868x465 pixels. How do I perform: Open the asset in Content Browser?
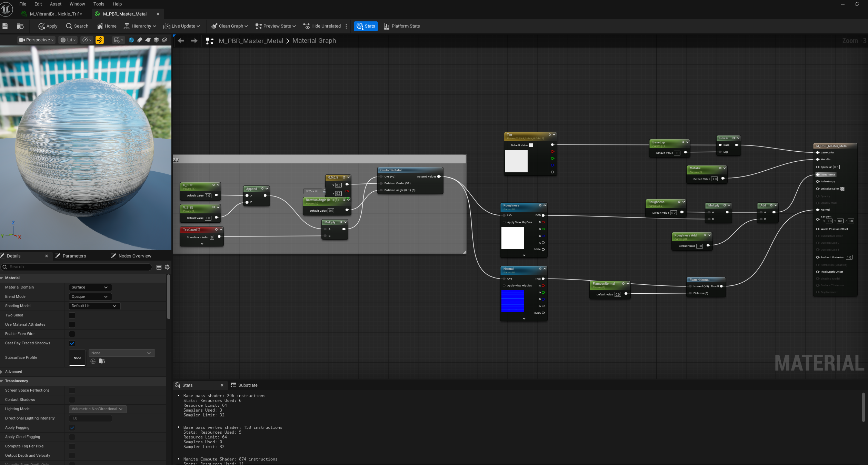(x=20, y=26)
